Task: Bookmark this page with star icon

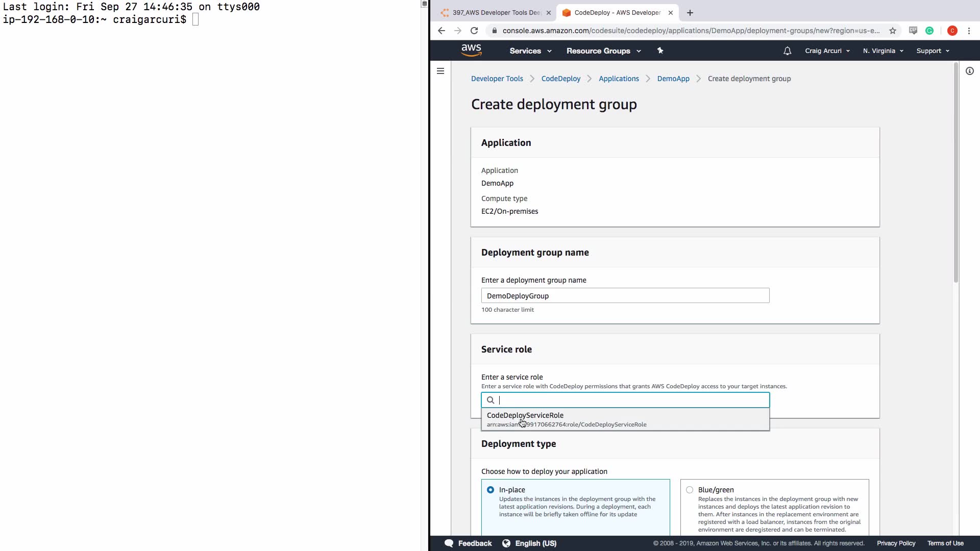Action: 893,31
